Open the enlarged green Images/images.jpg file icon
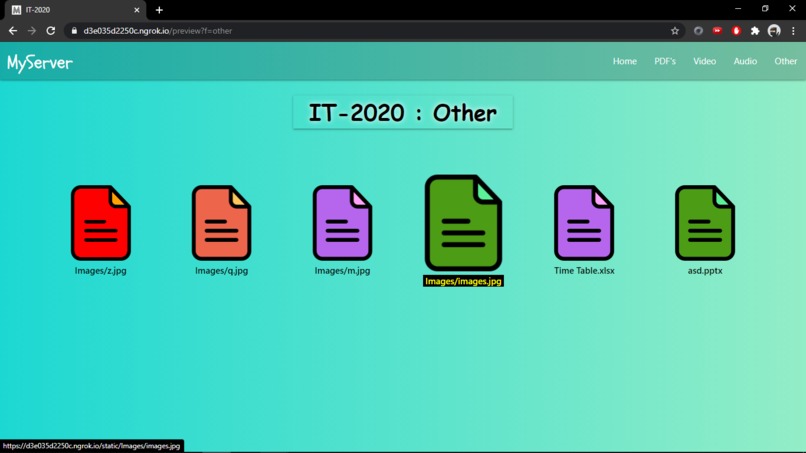Image resolution: width=806 pixels, height=453 pixels. 463,223
